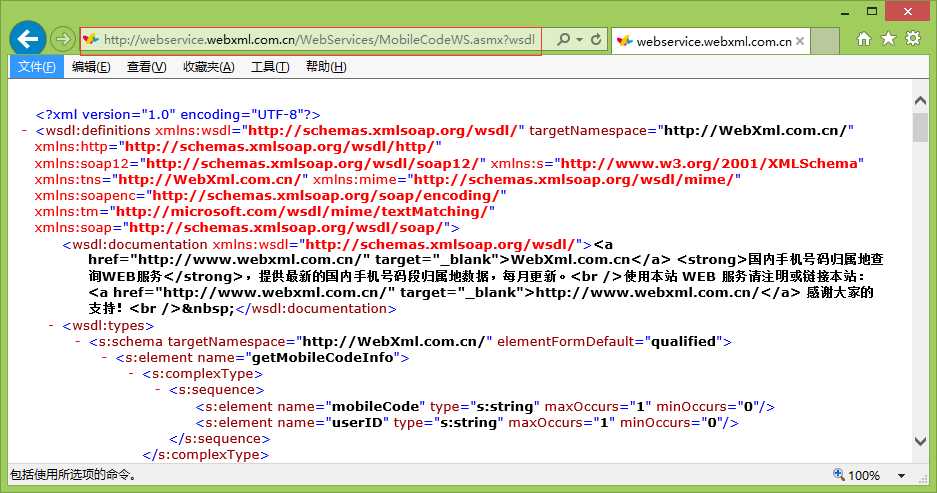The height and width of the screenshot is (493, 937).
Task: Maximize the browser window
Action: click(x=872, y=11)
